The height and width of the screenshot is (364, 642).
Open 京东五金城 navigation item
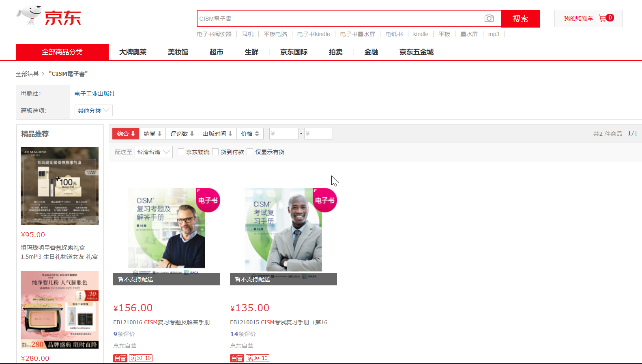point(417,52)
